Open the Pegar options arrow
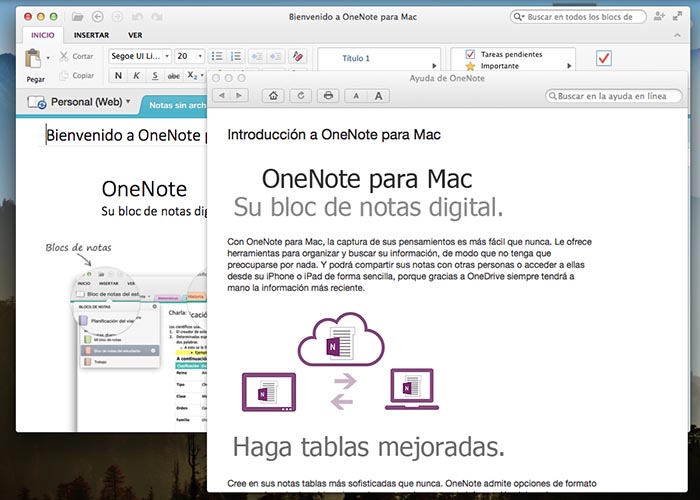This screenshot has height=500, width=700. point(48,58)
